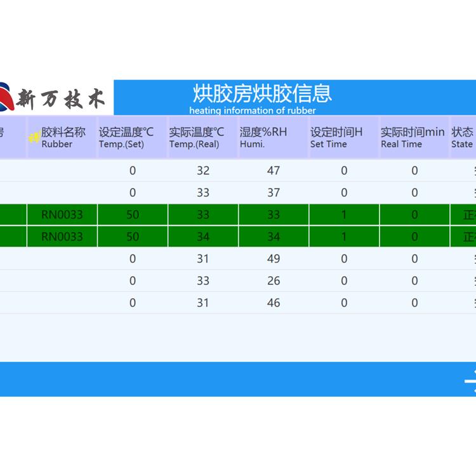The height and width of the screenshot is (476, 476).
Task: Click set time 0 in the humidity 26 row
Action: click(344, 281)
